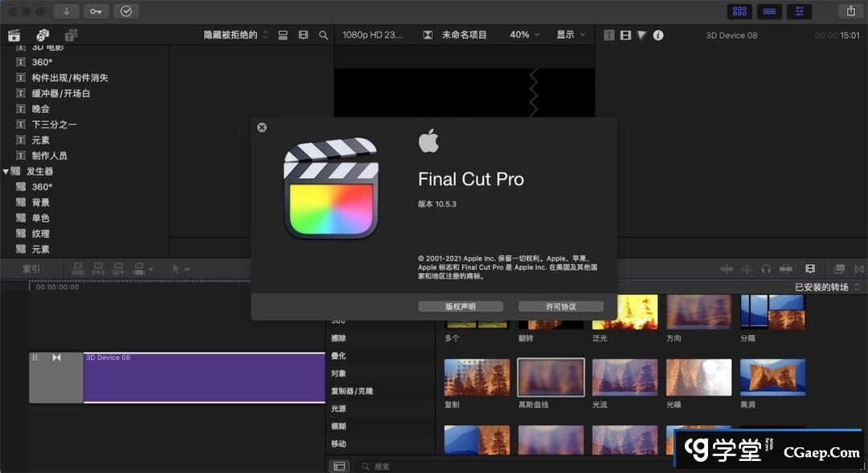Open the info inspector icon
The image size is (868, 473).
(658, 35)
